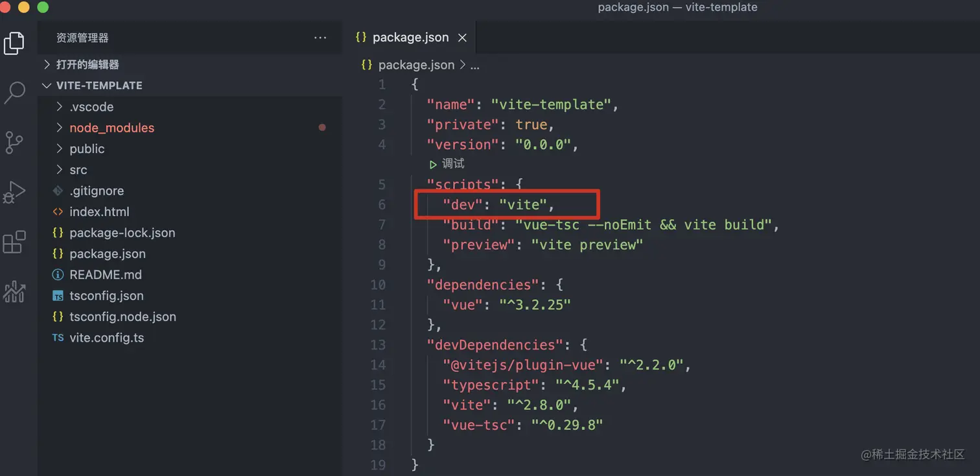Click the 资源管理器 panel title
980x476 pixels.
(82, 38)
